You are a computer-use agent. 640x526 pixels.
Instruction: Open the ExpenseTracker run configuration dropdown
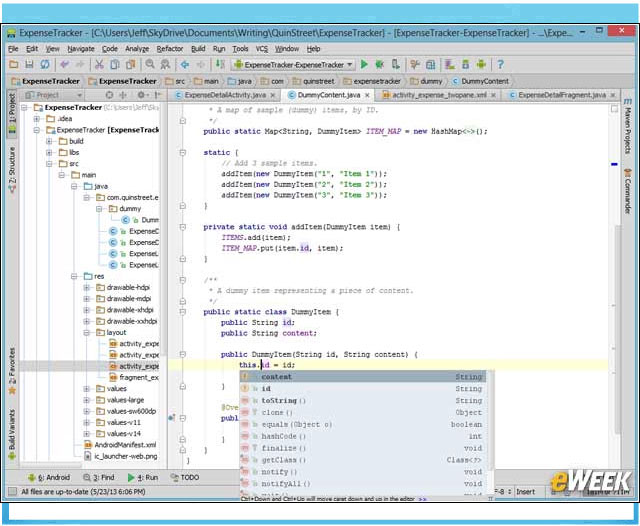293,64
